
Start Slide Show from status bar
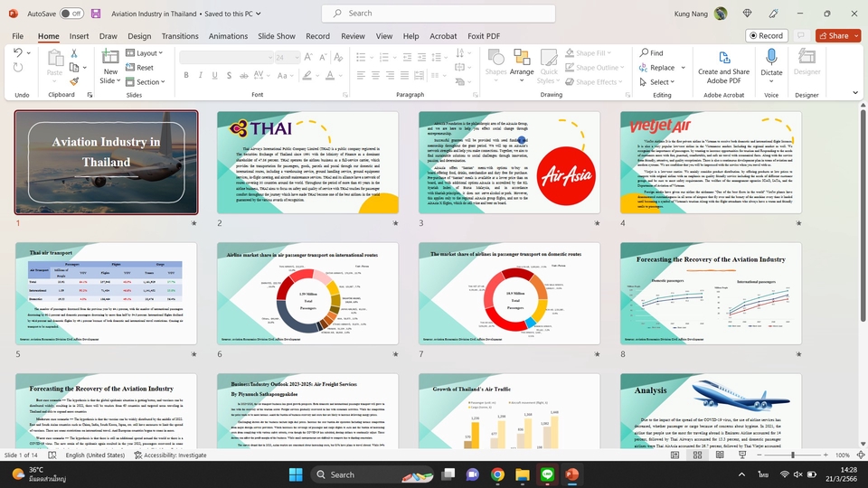742,455
